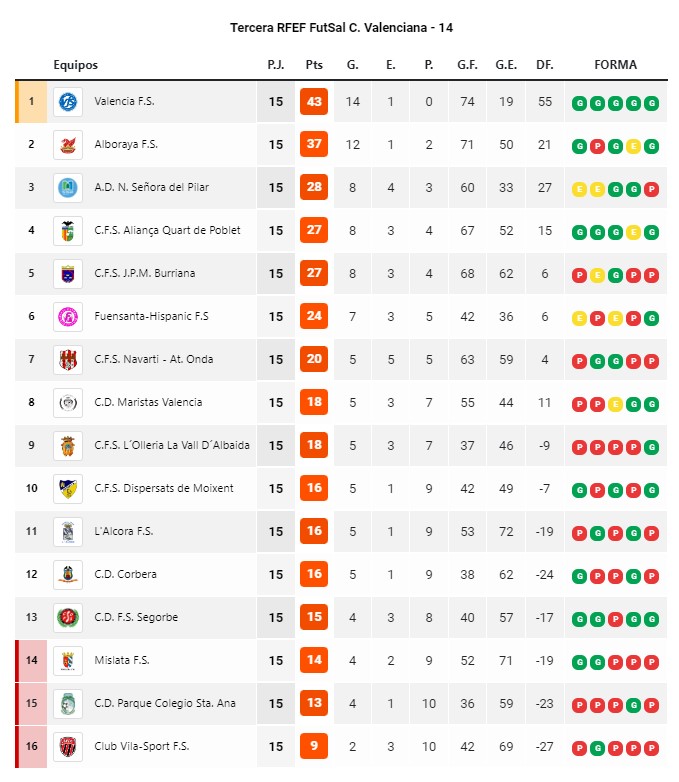679x782 pixels.
Task: Click Alboraya's yellow E form indicator
Action: [634, 147]
